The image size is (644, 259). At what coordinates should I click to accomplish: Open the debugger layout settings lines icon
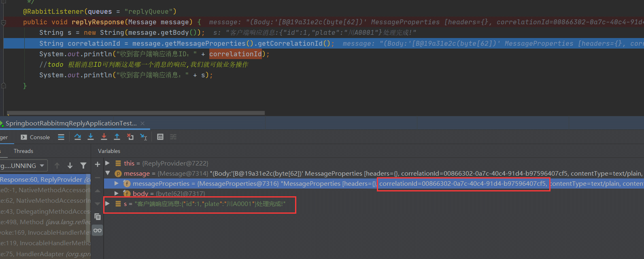(x=61, y=137)
